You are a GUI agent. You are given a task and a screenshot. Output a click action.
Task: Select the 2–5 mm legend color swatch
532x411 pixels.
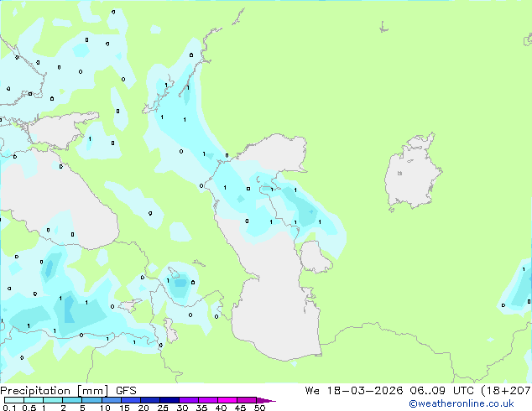pyautogui.click(x=72, y=400)
